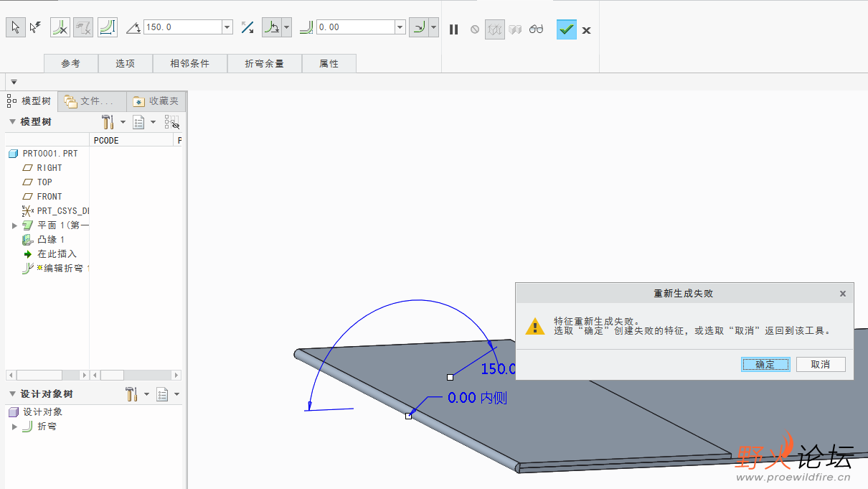Collapse the 模型树 section header
The width and height of the screenshot is (868, 489).
click(x=12, y=122)
